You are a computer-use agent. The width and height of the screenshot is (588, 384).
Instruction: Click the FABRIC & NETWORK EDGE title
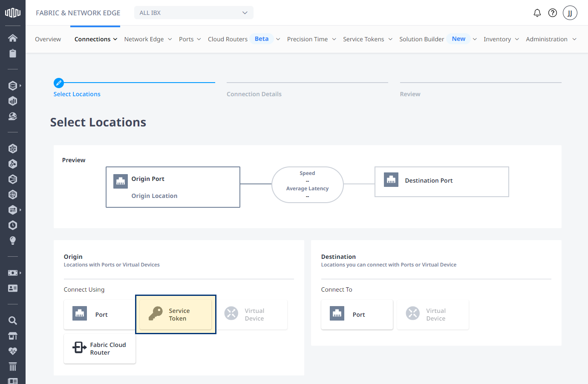78,13
